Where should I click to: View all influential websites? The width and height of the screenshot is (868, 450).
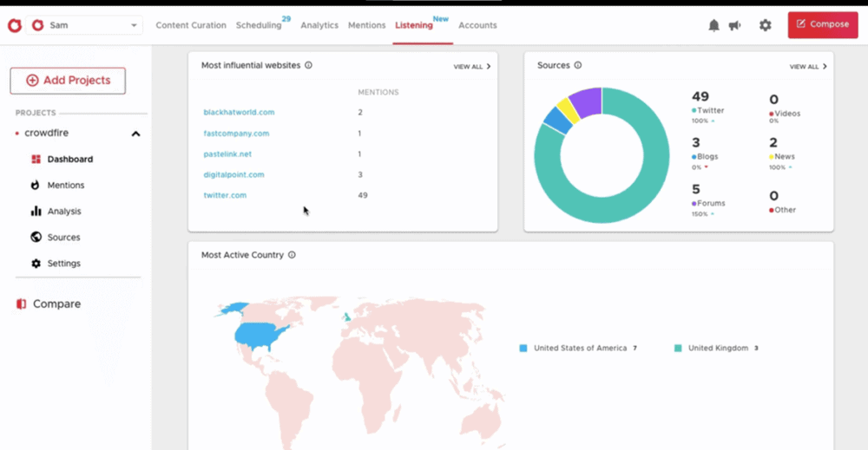click(x=471, y=67)
